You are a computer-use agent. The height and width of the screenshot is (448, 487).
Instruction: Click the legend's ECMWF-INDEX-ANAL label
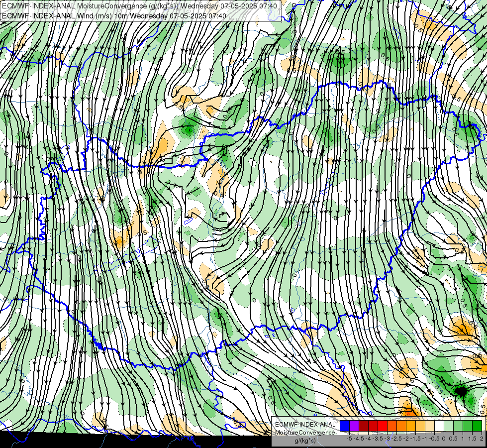305,425
